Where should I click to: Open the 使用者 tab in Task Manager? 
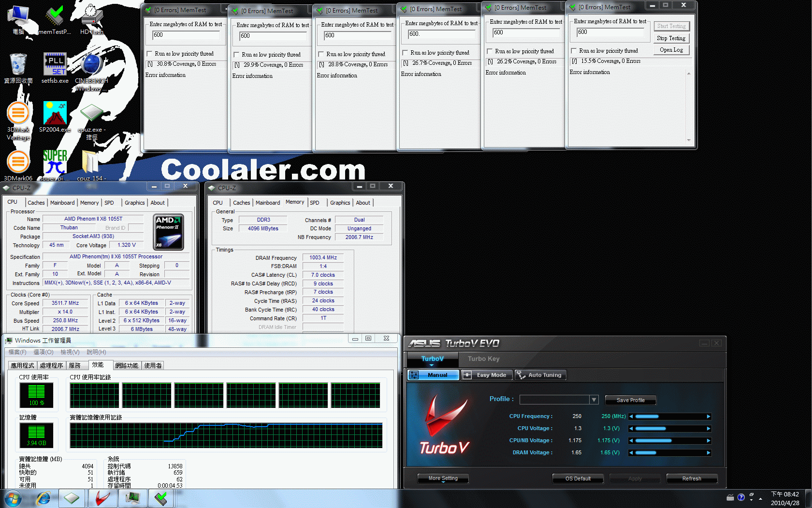[153, 366]
